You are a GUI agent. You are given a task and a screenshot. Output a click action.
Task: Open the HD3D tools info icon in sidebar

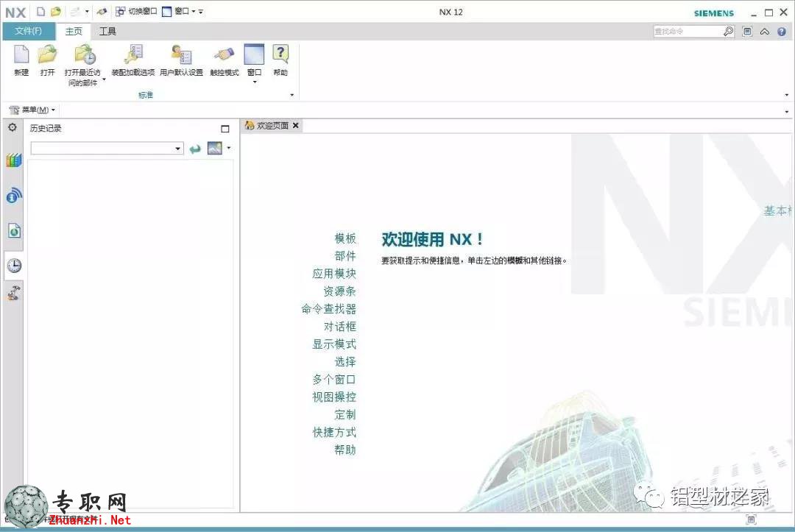pyautogui.click(x=14, y=196)
